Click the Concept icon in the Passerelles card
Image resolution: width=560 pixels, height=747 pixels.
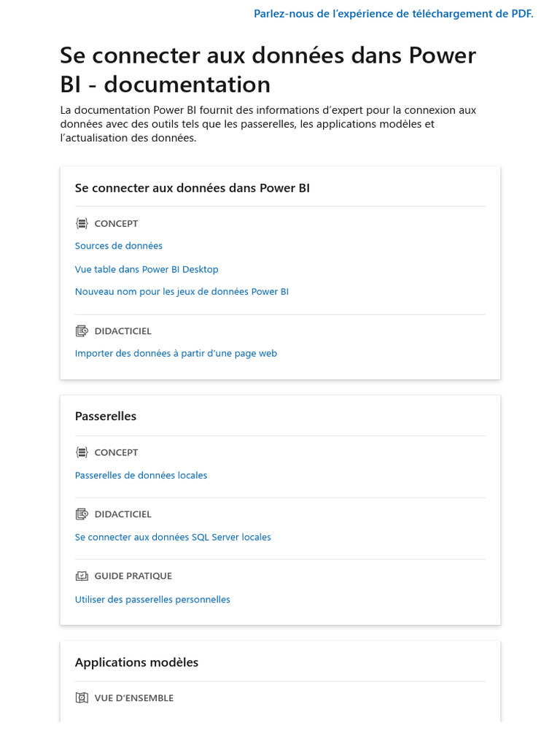82,453
